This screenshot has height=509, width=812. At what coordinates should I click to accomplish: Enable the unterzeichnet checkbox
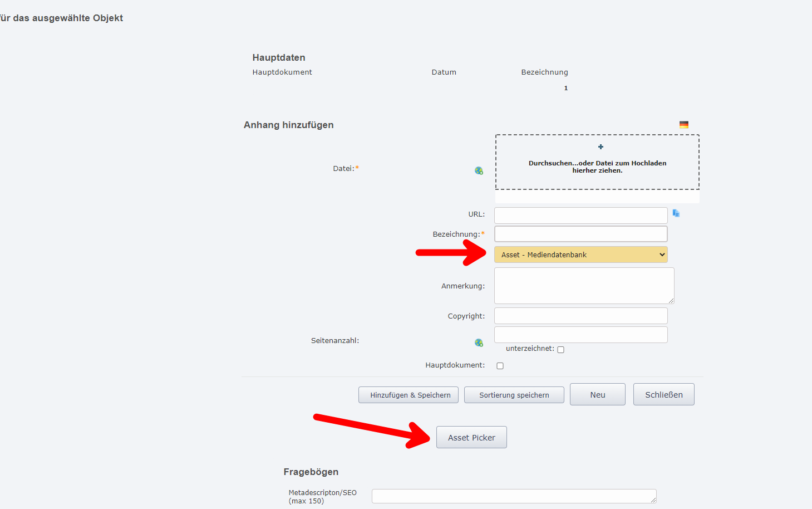point(560,349)
